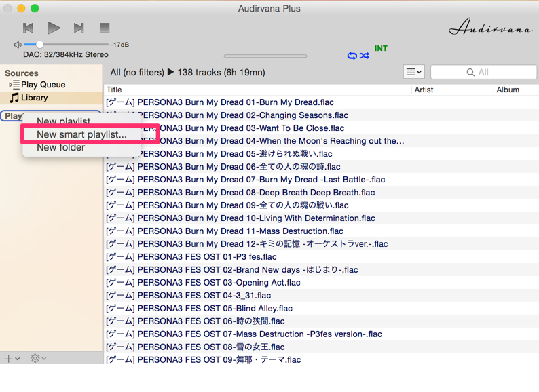Viewport: 539px width, 392px height.
Task: Select FES OST 08-雪の女王.flac
Action: click(321, 347)
